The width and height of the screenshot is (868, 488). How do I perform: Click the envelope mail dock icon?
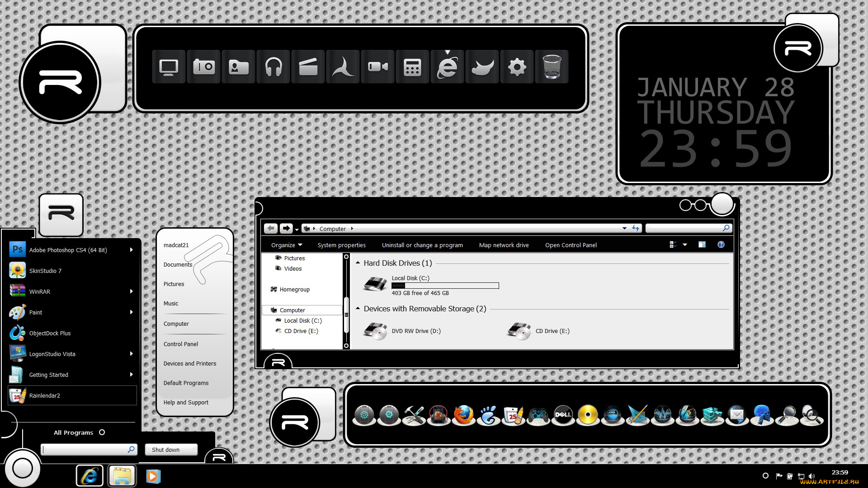pos(737,415)
